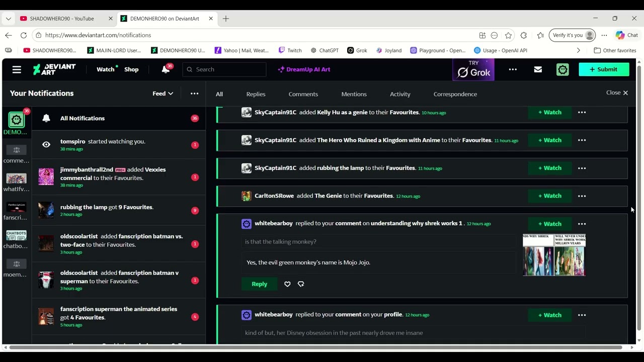Close the notifications panel
This screenshot has height=362, width=644.
coord(617,93)
